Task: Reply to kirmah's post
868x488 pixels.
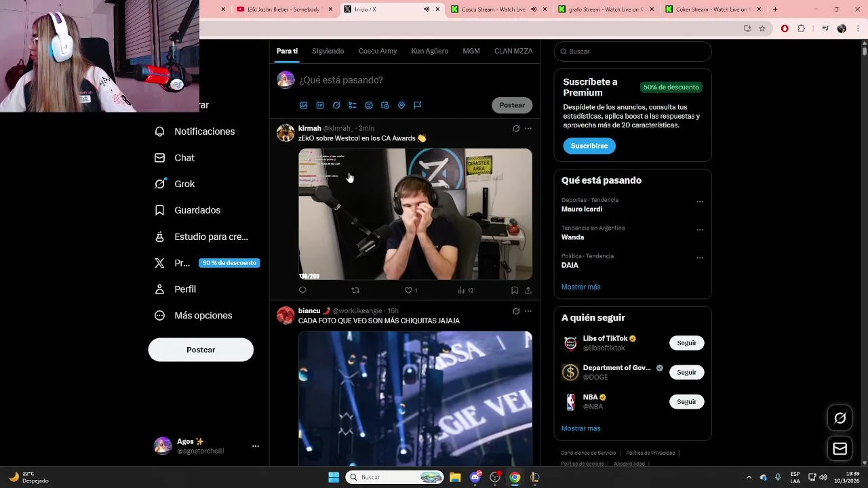Action: click(302, 290)
